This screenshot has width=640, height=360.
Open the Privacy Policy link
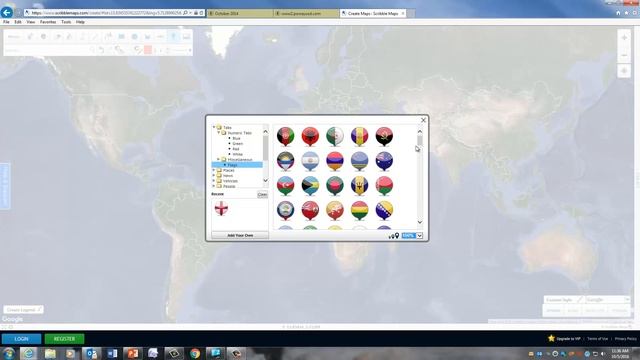[626, 339]
